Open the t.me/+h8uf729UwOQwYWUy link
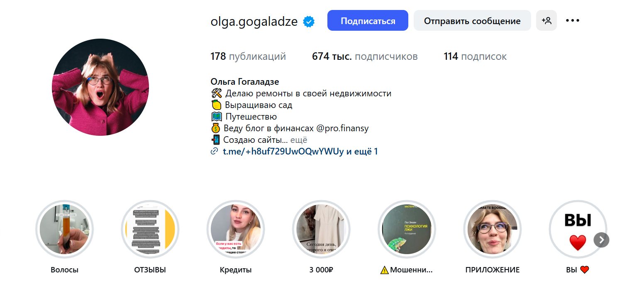 pos(284,152)
